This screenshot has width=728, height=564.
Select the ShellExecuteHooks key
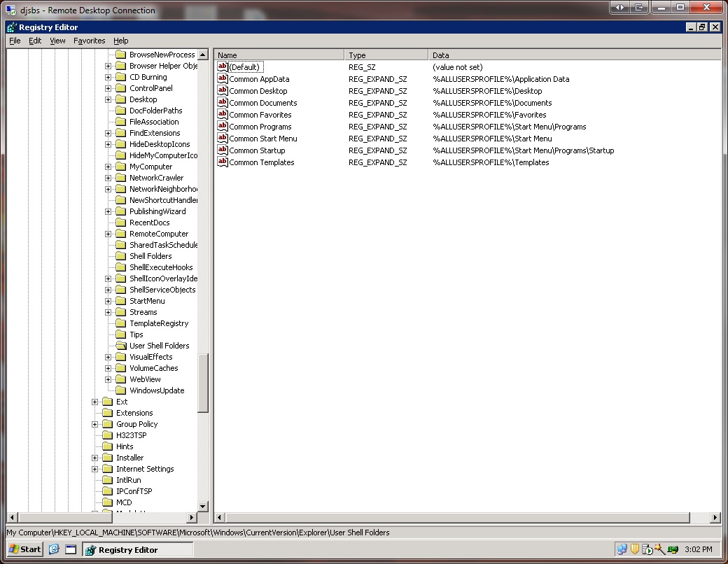160,267
